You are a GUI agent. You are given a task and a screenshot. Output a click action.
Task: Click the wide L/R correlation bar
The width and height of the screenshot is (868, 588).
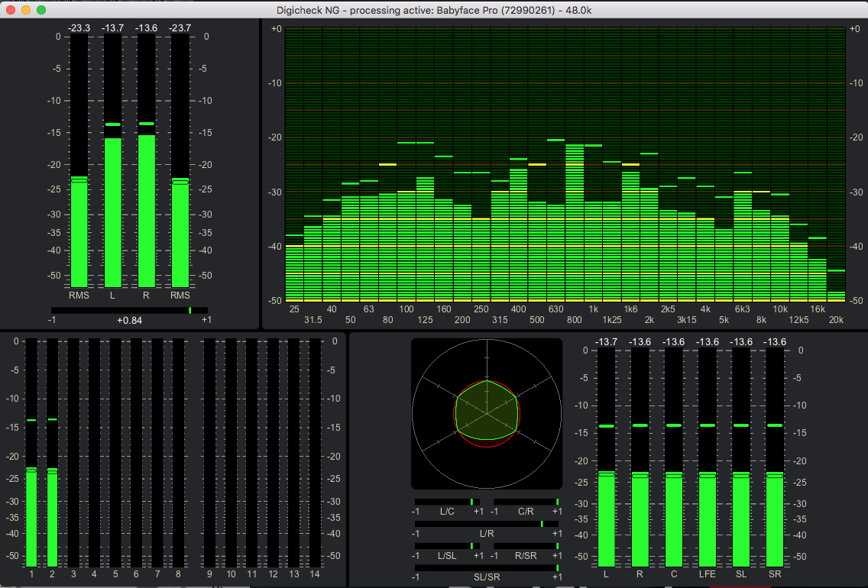click(486, 524)
